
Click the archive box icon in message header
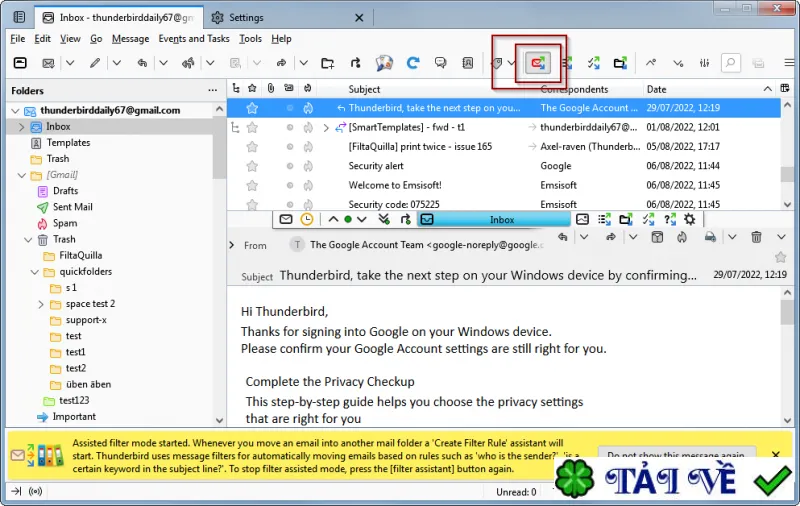click(x=657, y=237)
